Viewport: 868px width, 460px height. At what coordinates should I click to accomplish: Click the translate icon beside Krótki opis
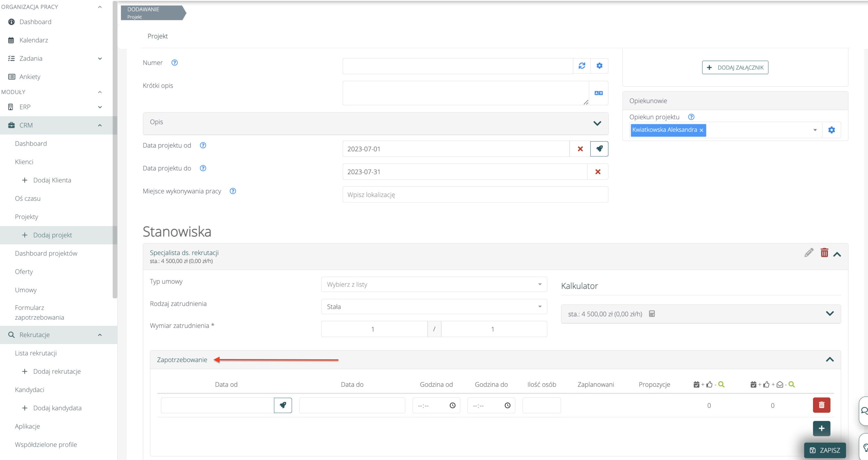click(598, 93)
